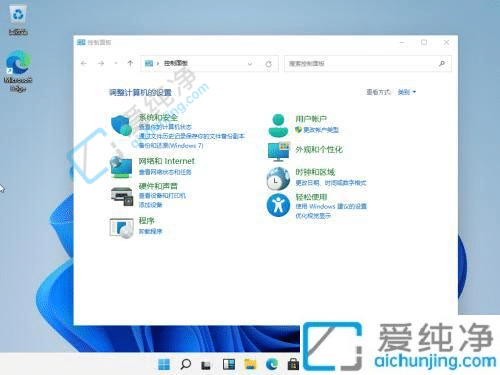
Task: Open 查看设备和打印机 link
Action: [x=162, y=196]
